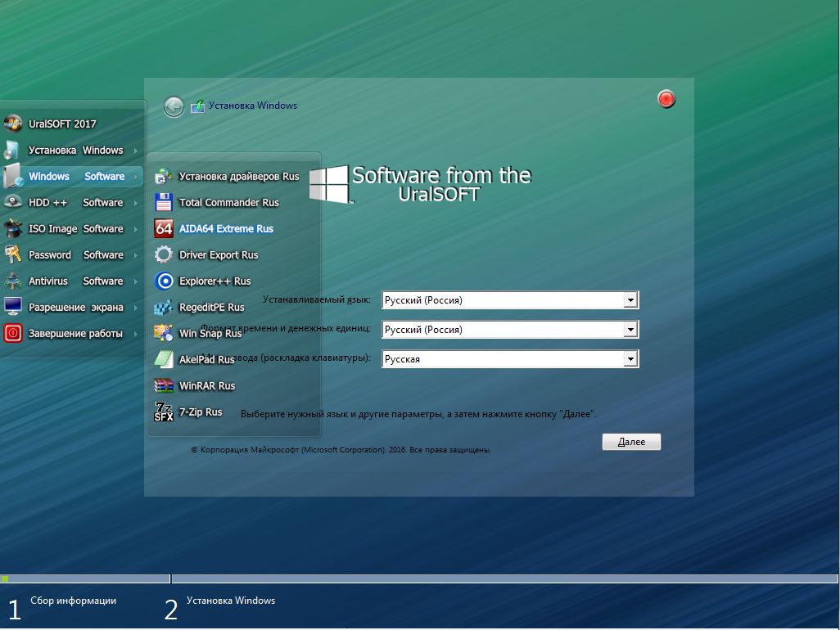
Task: Click the Total Commander floppy icon
Action: click(x=164, y=202)
